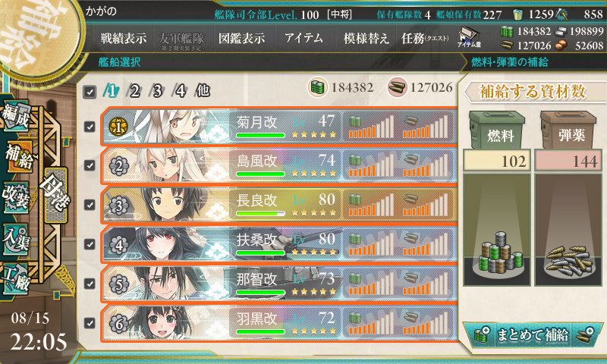The height and width of the screenshot is (364, 607).
Task: Toggle the checkbox next to 扶桑改
Action: 90,244
